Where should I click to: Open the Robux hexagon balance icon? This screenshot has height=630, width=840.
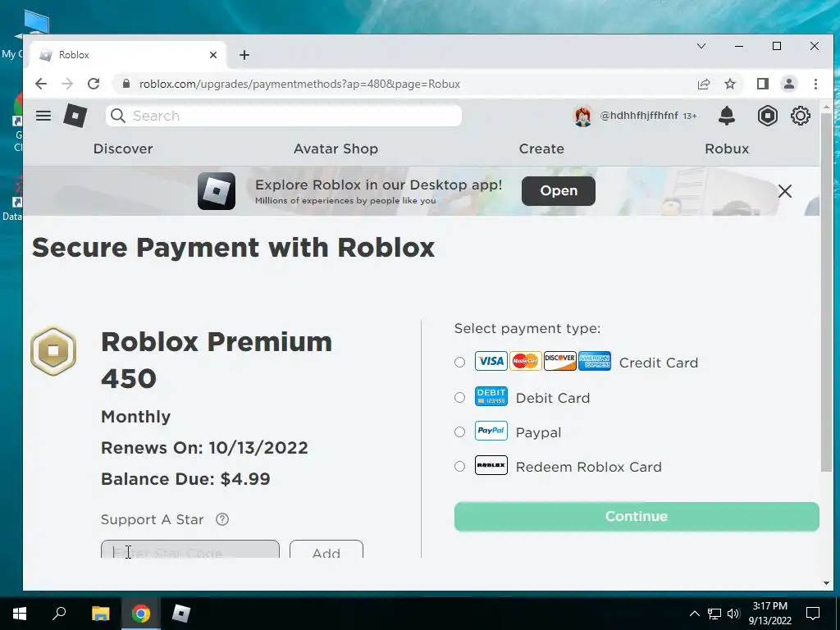(x=767, y=116)
